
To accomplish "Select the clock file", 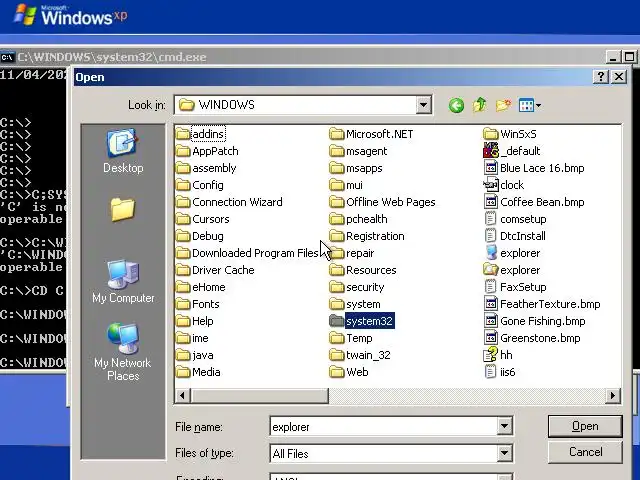I will [x=504, y=185].
